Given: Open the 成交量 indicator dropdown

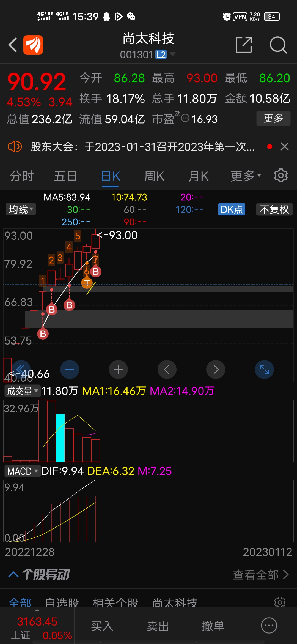Looking at the screenshot, I should point(22,391).
